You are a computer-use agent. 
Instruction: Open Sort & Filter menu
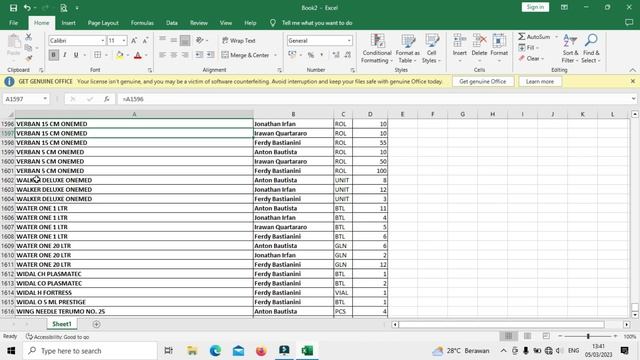pos(570,49)
